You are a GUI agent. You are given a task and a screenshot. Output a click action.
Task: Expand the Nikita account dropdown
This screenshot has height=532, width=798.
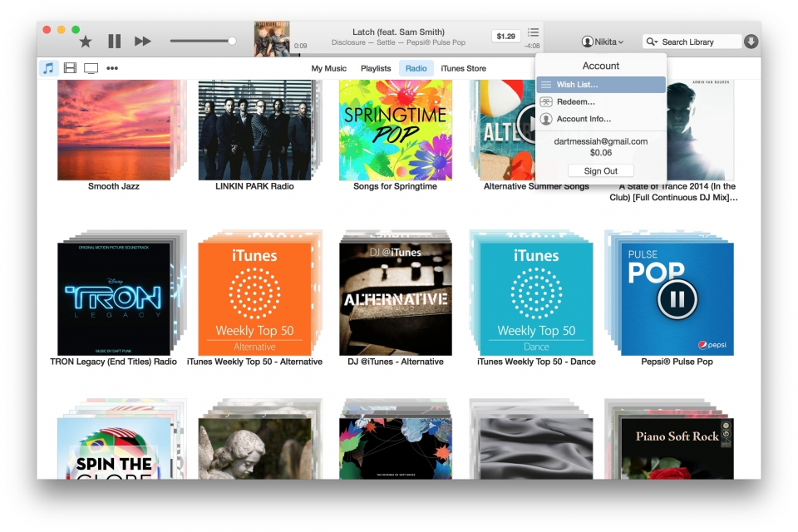click(x=603, y=42)
